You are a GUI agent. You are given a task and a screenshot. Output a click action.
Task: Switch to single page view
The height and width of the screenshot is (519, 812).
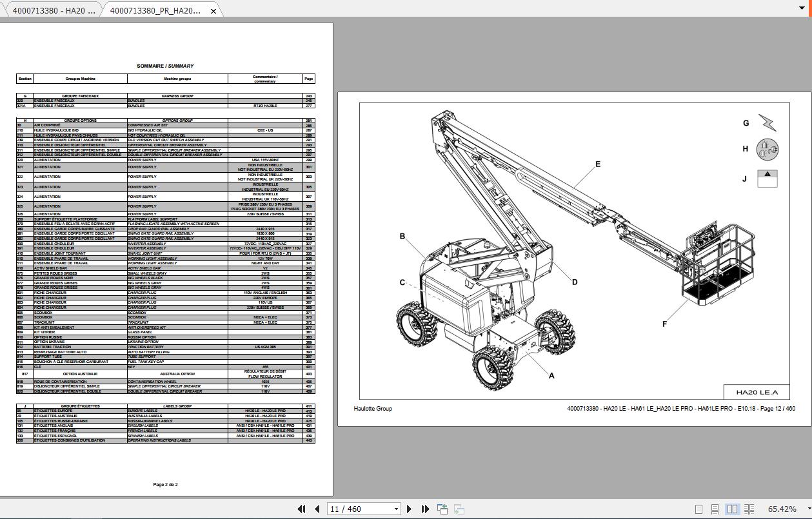click(698, 509)
